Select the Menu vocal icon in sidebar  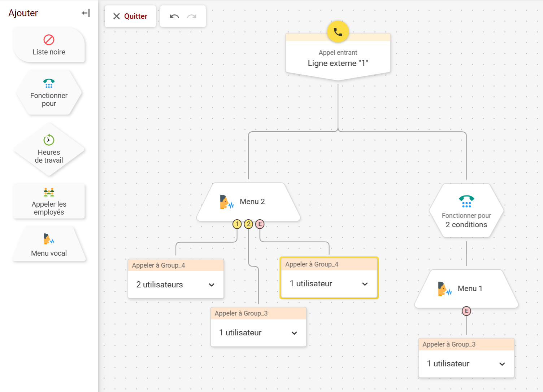pyautogui.click(x=49, y=239)
